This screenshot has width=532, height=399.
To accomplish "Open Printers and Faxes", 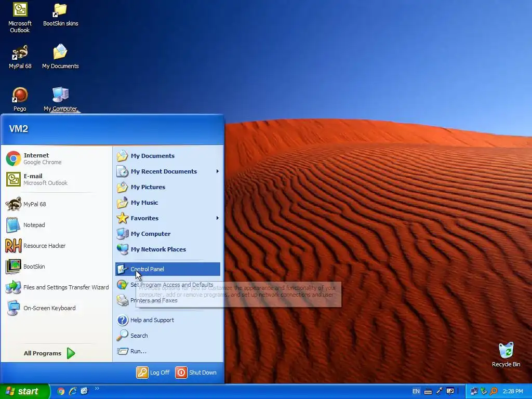I will 168,300.
